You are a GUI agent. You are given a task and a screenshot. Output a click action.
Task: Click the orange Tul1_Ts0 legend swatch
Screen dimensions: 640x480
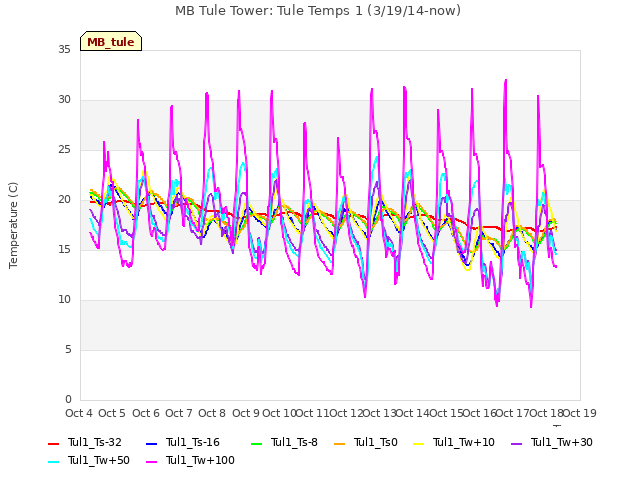coord(340,443)
